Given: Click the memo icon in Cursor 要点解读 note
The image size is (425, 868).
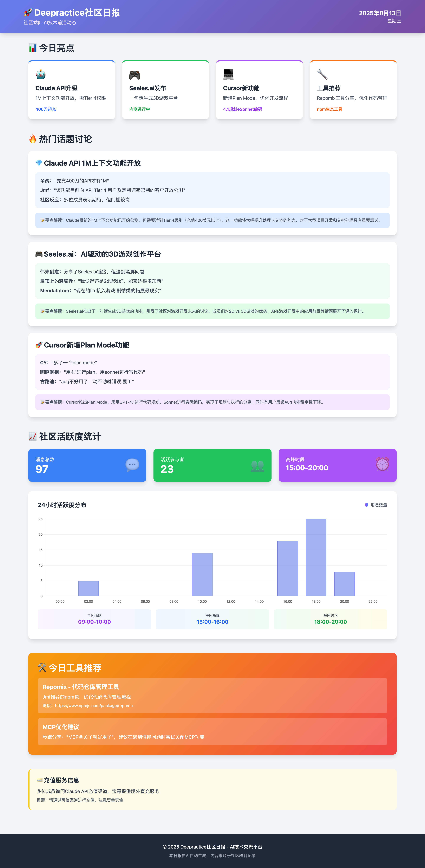Looking at the screenshot, I should coord(42,402).
